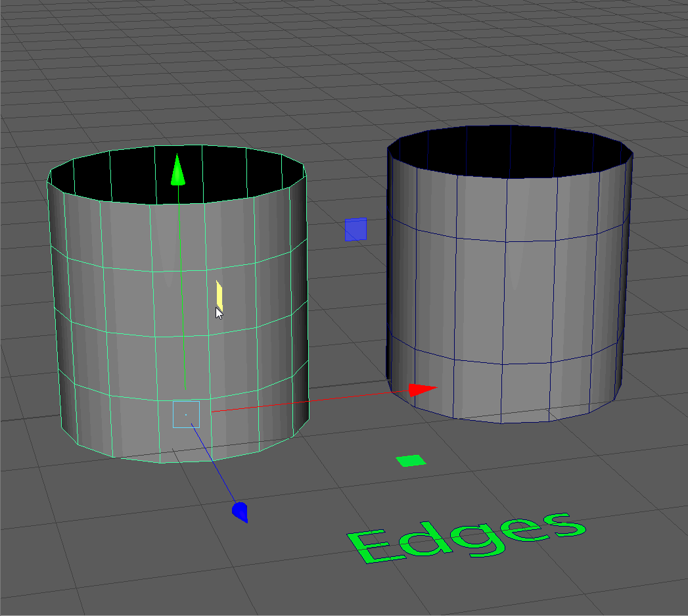The image size is (688, 616).
Task: Click the green Y-axis line shaft
Action: pyautogui.click(x=181, y=296)
